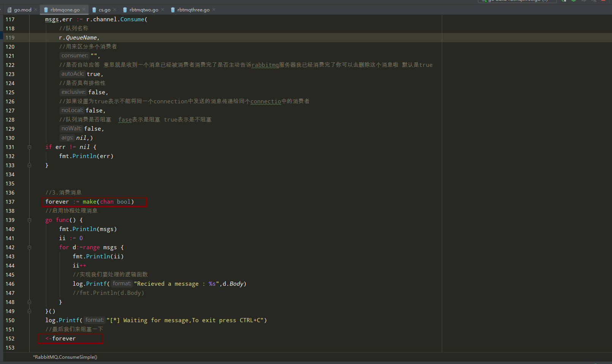Click the 'consumer:' parameter hint
612x364 pixels.
[74, 55]
